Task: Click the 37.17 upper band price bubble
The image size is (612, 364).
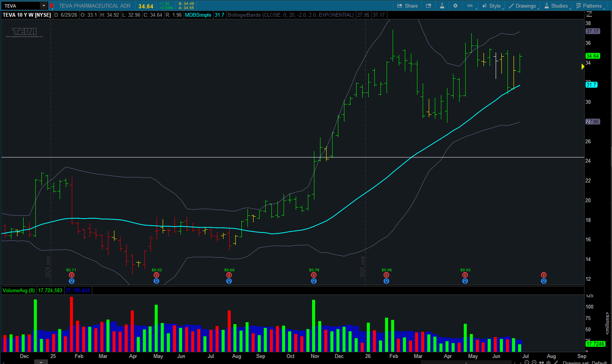Action: 592,31
